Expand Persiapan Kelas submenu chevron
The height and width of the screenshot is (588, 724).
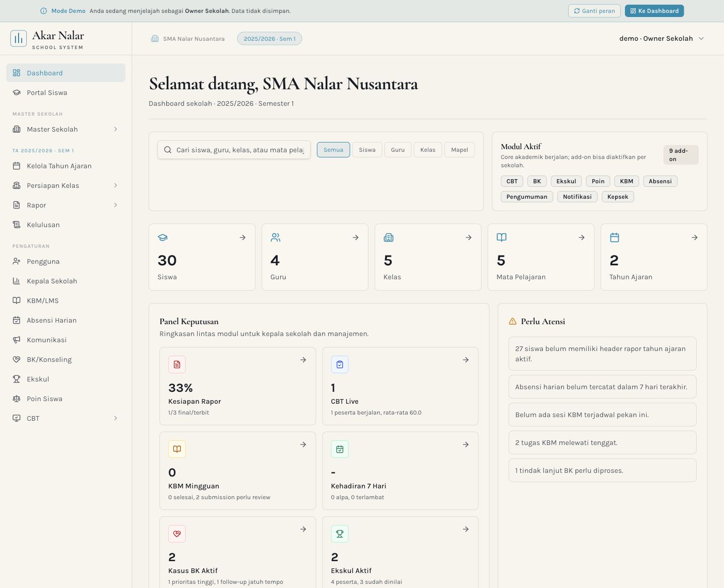116,185
